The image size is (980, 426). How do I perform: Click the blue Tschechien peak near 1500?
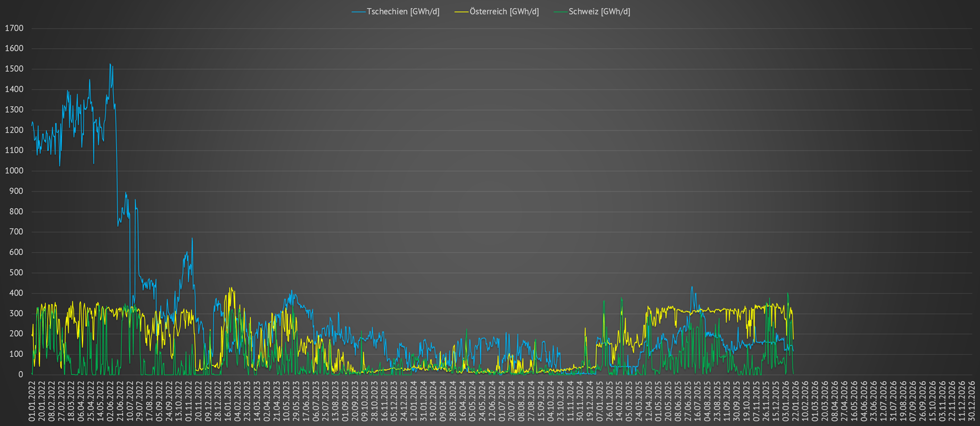click(x=110, y=64)
